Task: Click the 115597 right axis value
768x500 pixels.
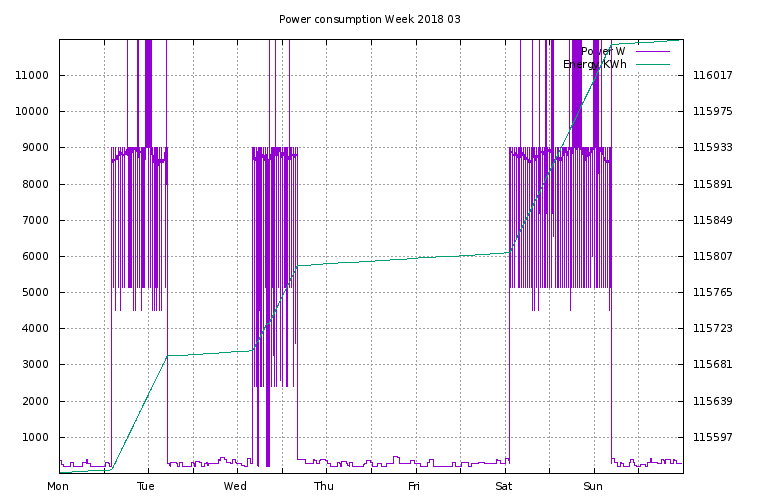Action: pos(713,437)
